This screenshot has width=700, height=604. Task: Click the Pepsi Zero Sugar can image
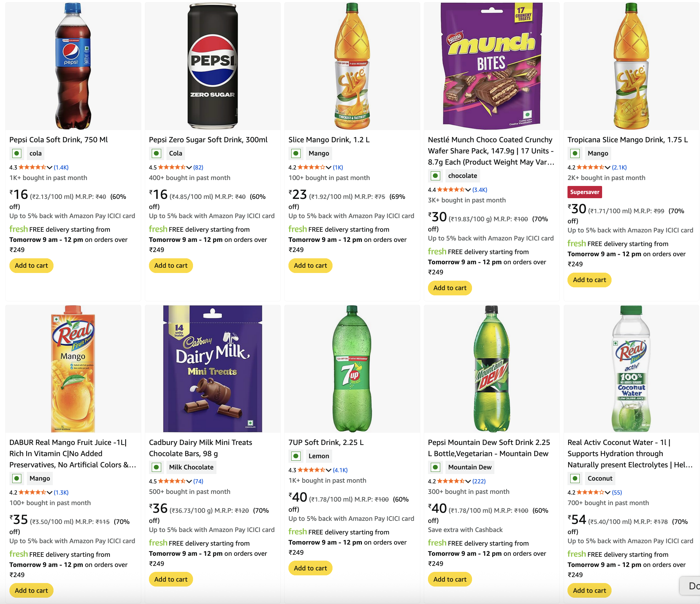tap(213, 66)
